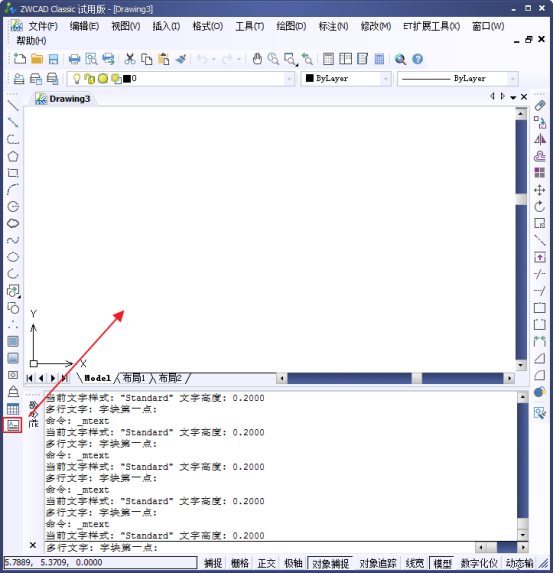
Task: Select the Table tool in draw toolbar
Action: point(13,409)
